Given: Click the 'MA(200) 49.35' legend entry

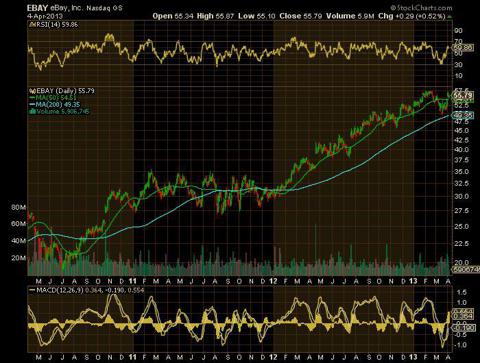Looking at the screenshot, I should (x=55, y=104).
